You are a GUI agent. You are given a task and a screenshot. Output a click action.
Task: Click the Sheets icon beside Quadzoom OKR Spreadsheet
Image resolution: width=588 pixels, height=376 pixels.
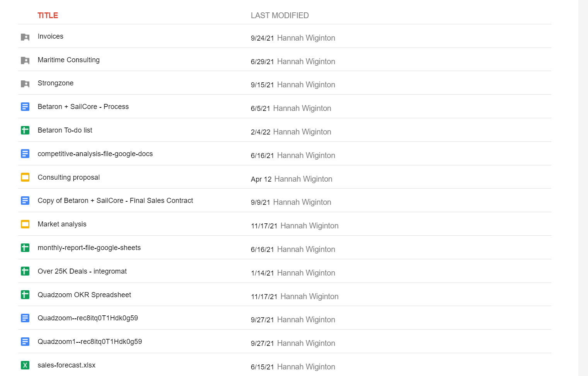coord(25,294)
